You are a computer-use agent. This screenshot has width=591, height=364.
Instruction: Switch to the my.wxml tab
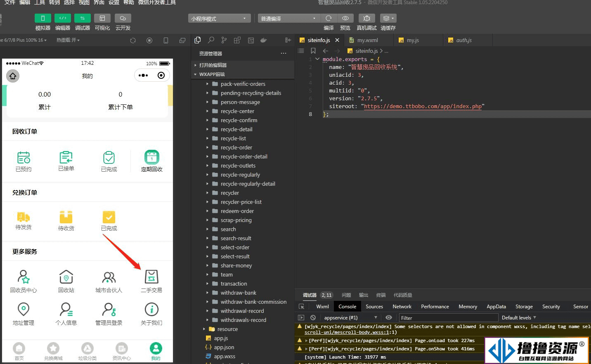367,40
